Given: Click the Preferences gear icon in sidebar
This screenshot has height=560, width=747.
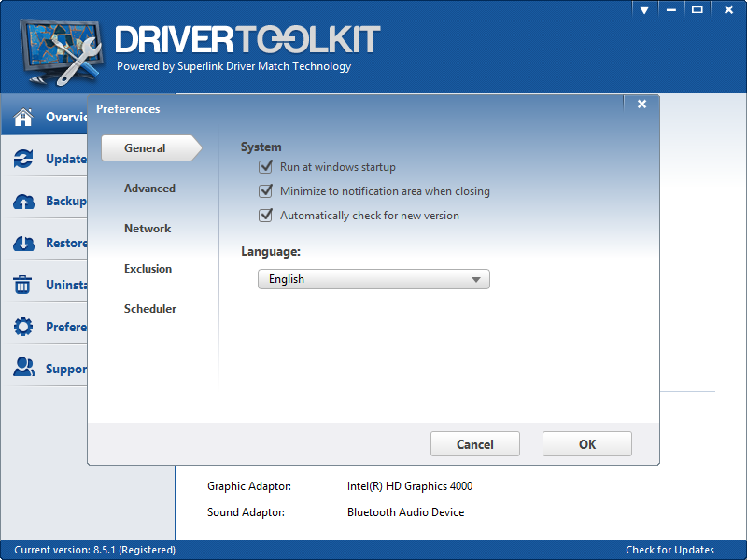Looking at the screenshot, I should click(x=23, y=327).
